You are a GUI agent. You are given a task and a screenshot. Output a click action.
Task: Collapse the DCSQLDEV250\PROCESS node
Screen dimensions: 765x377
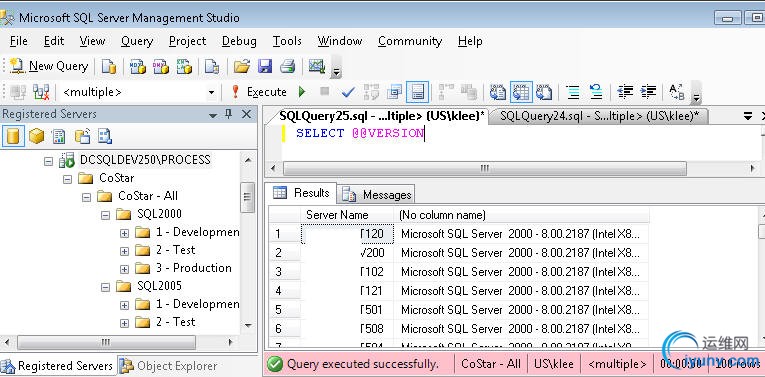[48, 160]
